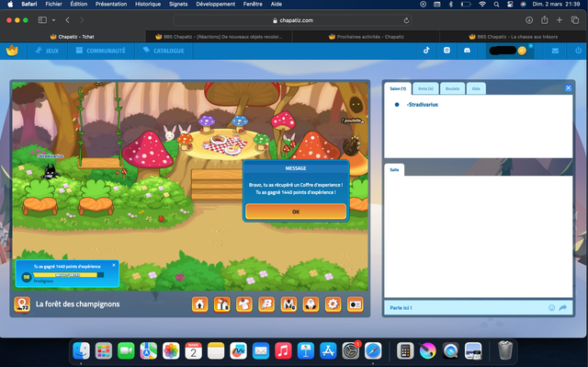Close the chat panel with X
This screenshot has width=588, height=367.
click(568, 87)
